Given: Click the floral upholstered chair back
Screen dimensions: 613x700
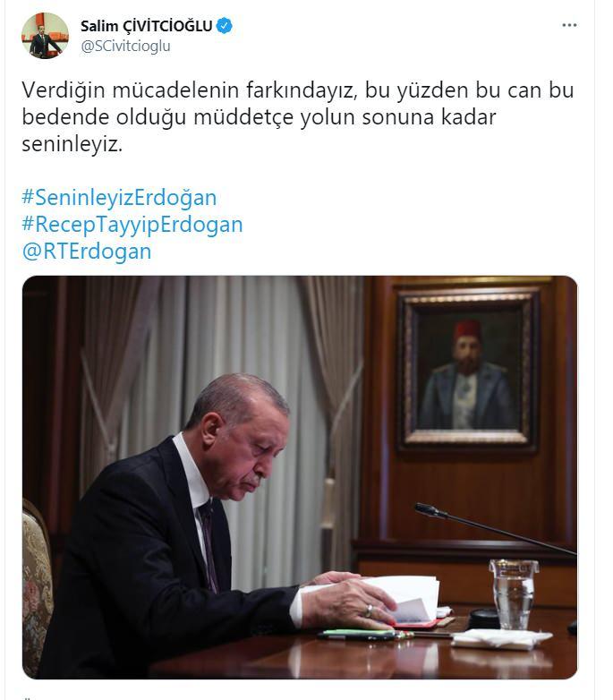Looking at the screenshot, I should click(37, 589).
